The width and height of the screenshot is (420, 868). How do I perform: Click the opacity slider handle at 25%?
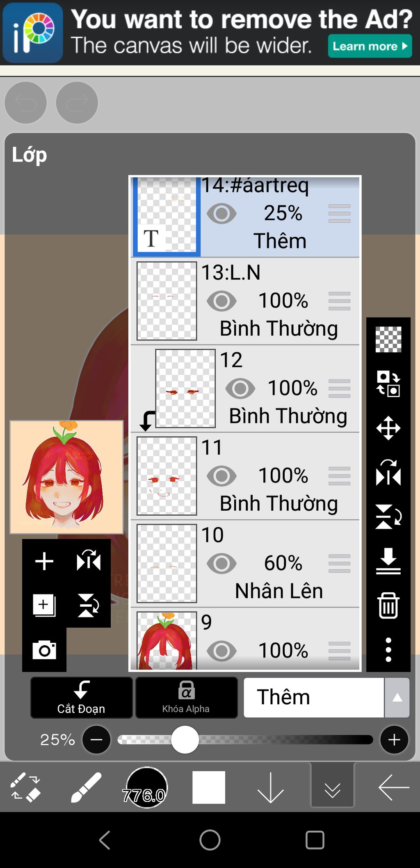(185, 740)
